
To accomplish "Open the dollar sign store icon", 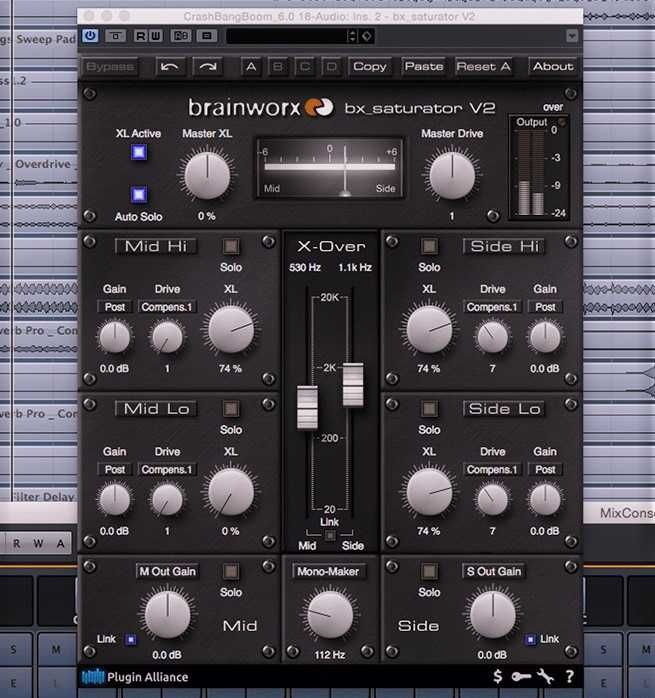I will pyautogui.click(x=498, y=677).
